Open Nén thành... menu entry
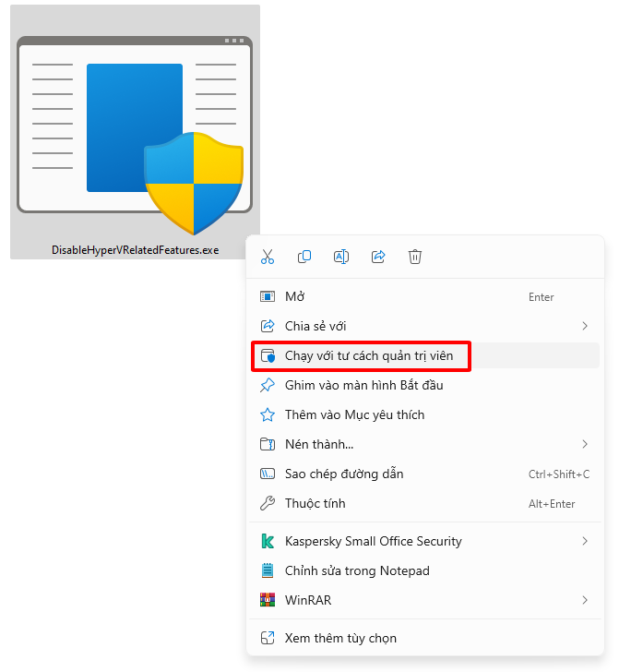631x672 pixels. [x=425, y=444]
